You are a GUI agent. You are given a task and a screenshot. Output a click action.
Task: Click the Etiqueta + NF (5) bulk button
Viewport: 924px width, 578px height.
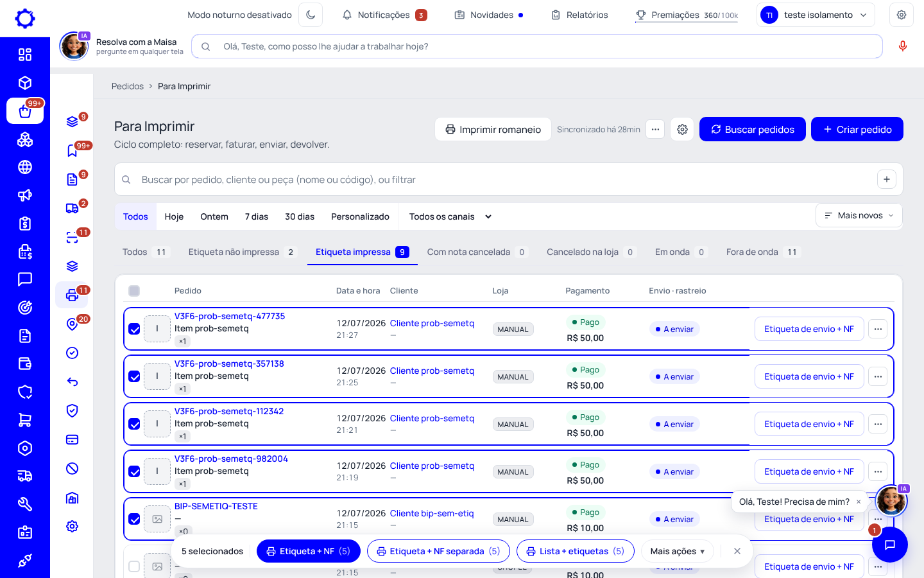pyautogui.click(x=309, y=551)
